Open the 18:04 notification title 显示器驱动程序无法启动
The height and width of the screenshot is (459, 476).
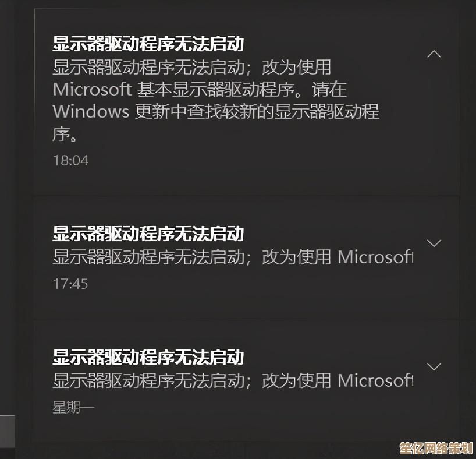pyautogui.click(x=148, y=44)
